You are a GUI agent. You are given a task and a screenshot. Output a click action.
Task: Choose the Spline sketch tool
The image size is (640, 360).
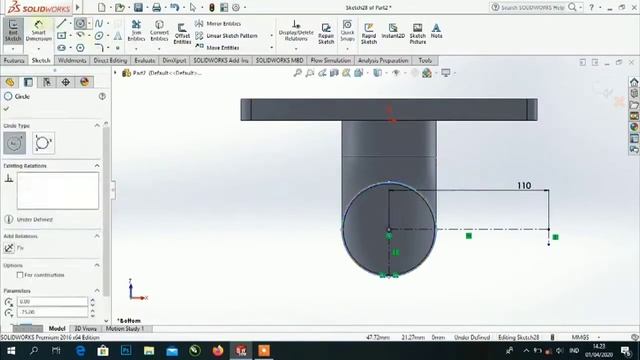(x=99, y=24)
